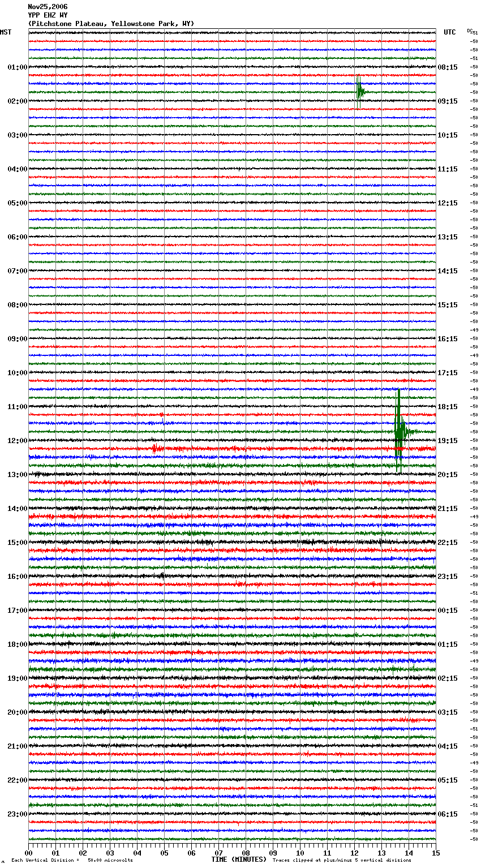Click the 00 minute axis tick label
This screenshot has width=481, height=868.
point(29,853)
